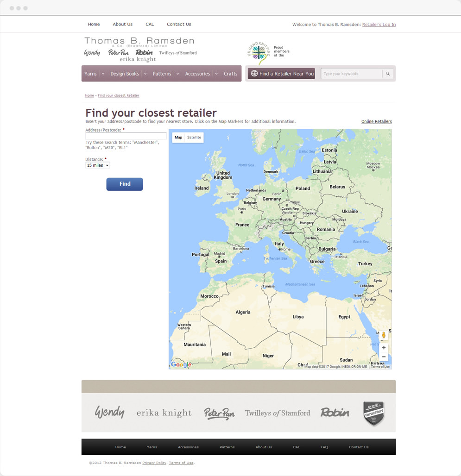Image resolution: width=461 pixels, height=476 pixels.
Task: Switch map to Satellite view
Action: tap(194, 137)
